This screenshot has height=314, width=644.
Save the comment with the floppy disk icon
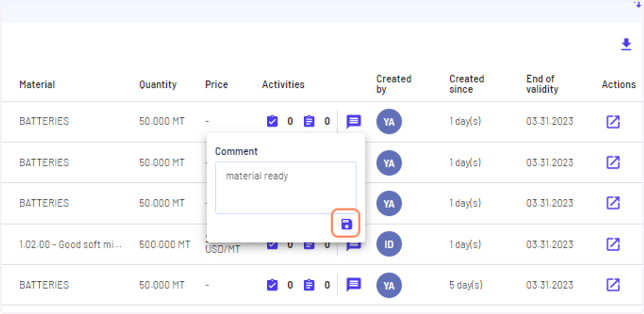tap(346, 224)
